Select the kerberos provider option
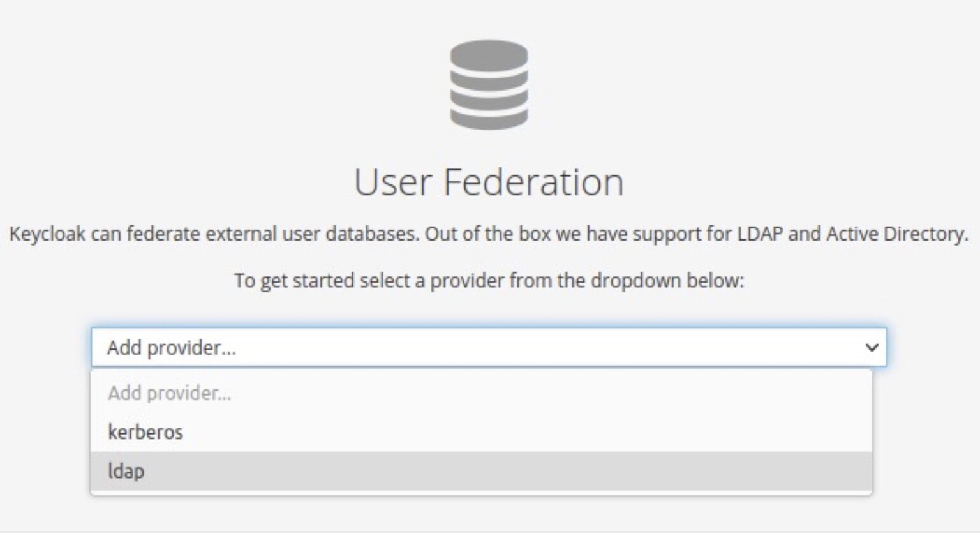 [481, 432]
